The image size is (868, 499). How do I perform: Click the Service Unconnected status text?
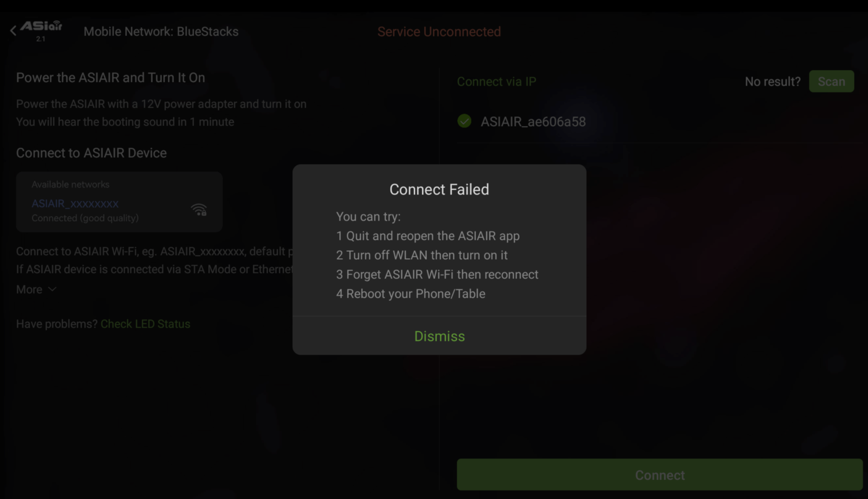439,32
